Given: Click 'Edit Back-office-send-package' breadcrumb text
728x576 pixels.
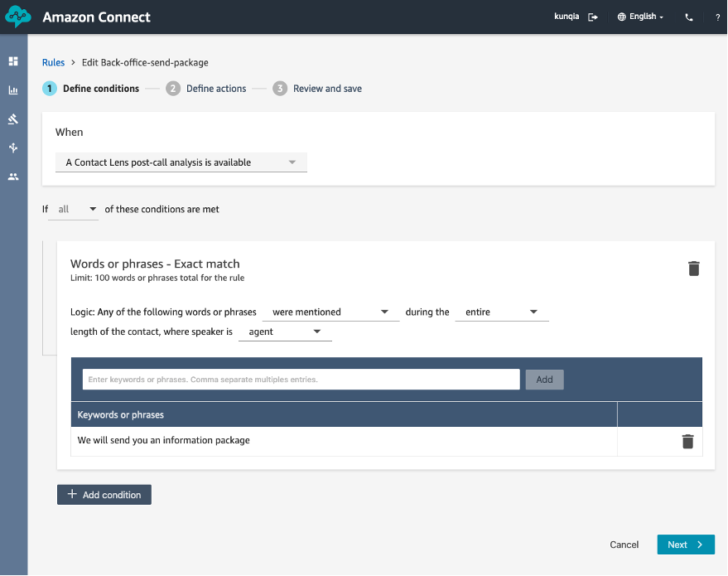Looking at the screenshot, I should [145, 63].
